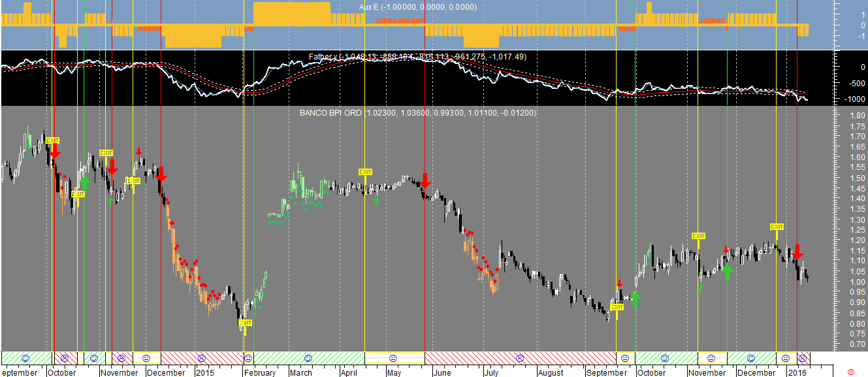Image resolution: width=868 pixels, height=377 pixels.
Task: Select the BANCO BPI ORD chart title
Action: (x=418, y=113)
